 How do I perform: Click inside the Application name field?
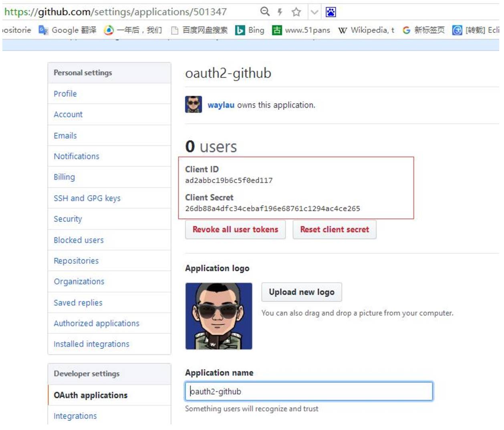pyautogui.click(x=308, y=391)
